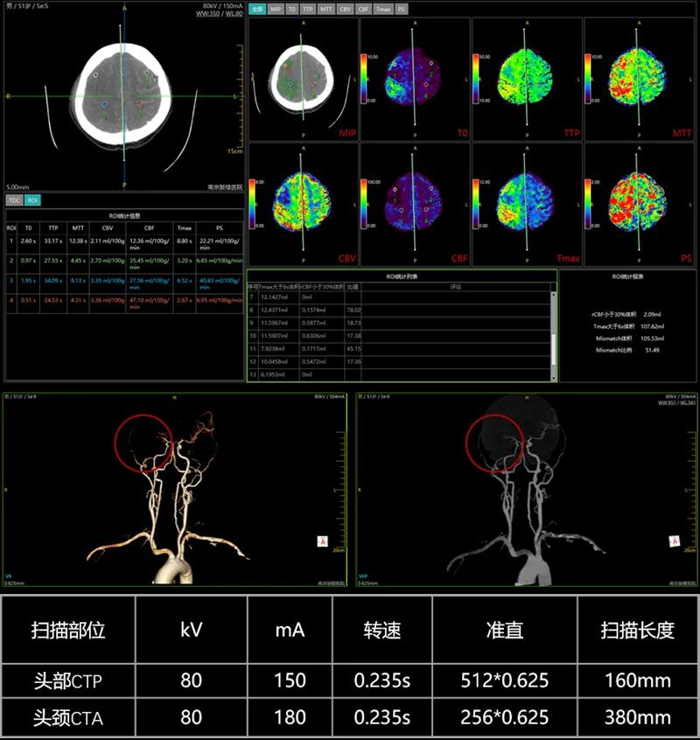Image resolution: width=700 pixels, height=740 pixels.
Task: Click orientation cube icon in VR view
Action: pyautogui.click(x=322, y=541)
